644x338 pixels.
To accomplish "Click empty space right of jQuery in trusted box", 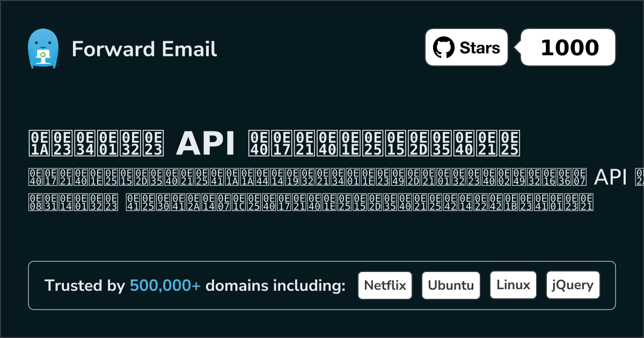I will [x=608, y=285].
